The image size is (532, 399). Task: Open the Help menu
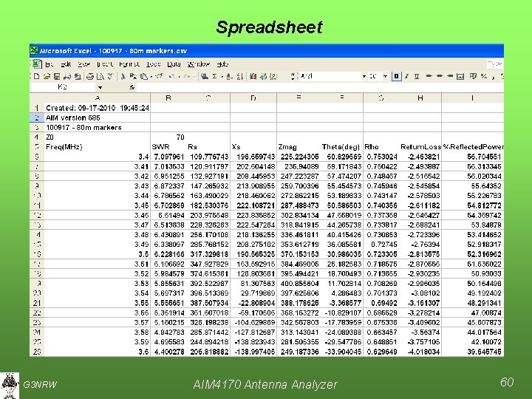coord(222,64)
